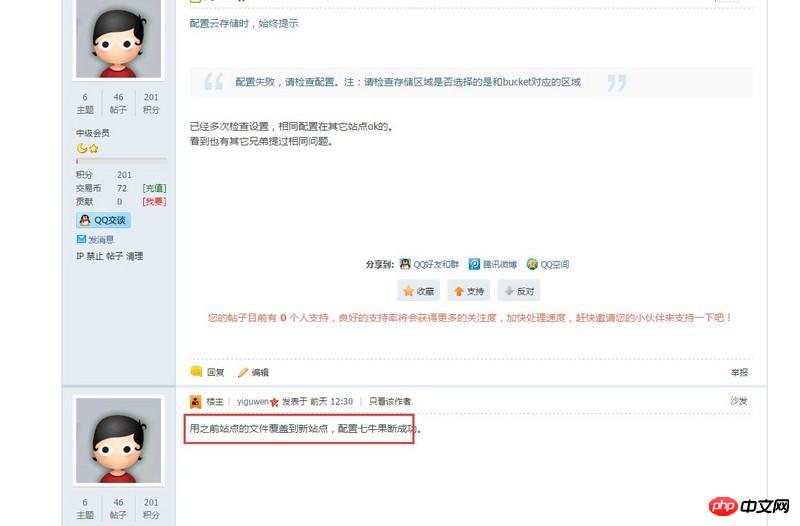Viewport: 800px width, 526px height.
Task: Click the second post's user avatar
Action: click(118, 440)
